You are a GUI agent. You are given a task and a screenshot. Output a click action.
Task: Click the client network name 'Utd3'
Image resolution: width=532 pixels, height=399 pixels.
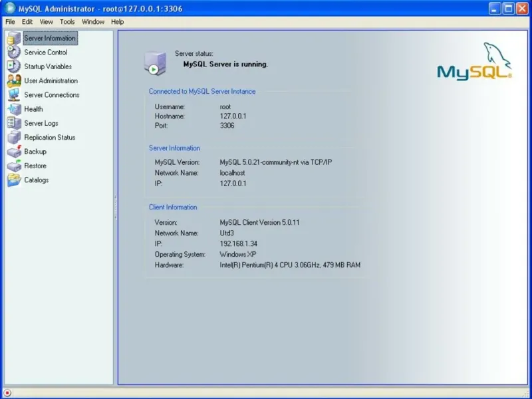(x=227, y=233)
